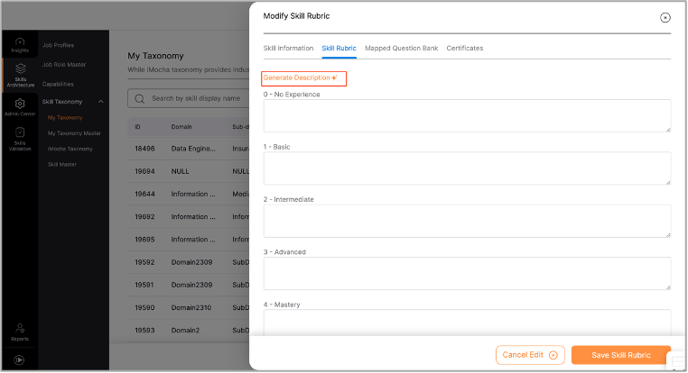The height and width of the screenshot is (373, 688).
Task: Select iMocha Taxonomy menu item
Action: click(70, 149)
